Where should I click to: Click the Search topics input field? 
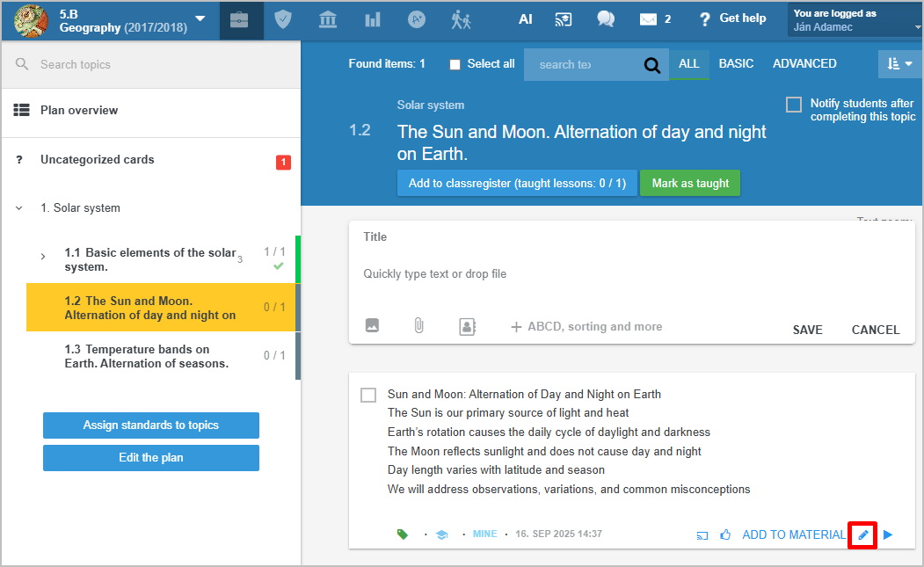(158, 64)
